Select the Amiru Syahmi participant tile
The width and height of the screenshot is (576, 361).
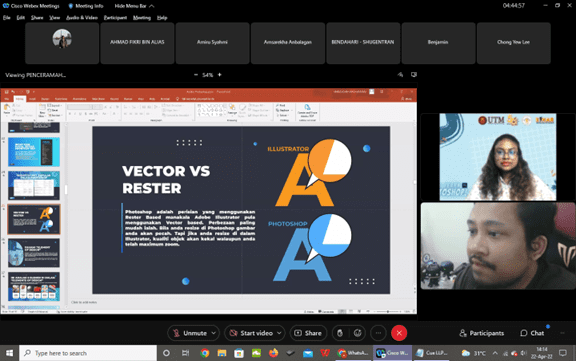coord(212,43)
